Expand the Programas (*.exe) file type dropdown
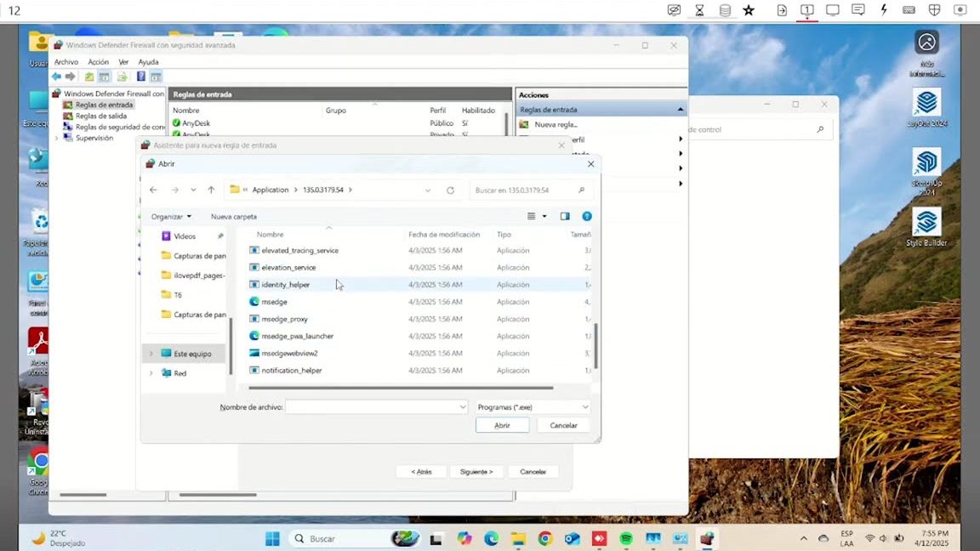The image size is (980, 551). click(533, 406)
